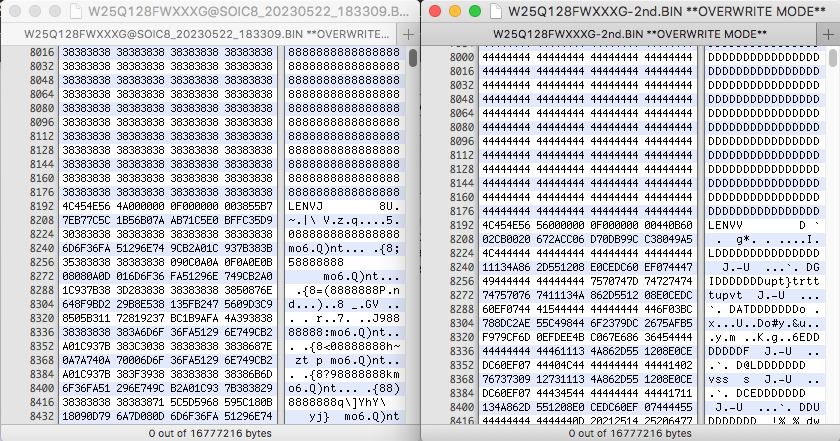This screenshot has height=441, width=840.
Task: Click hex BFFC35D9 in left window
Action: tap(249, 220)
